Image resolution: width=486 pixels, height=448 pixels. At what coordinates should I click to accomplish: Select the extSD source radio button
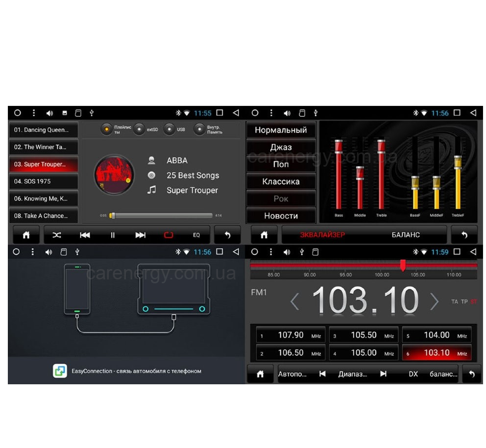click(x=140, y=129)
